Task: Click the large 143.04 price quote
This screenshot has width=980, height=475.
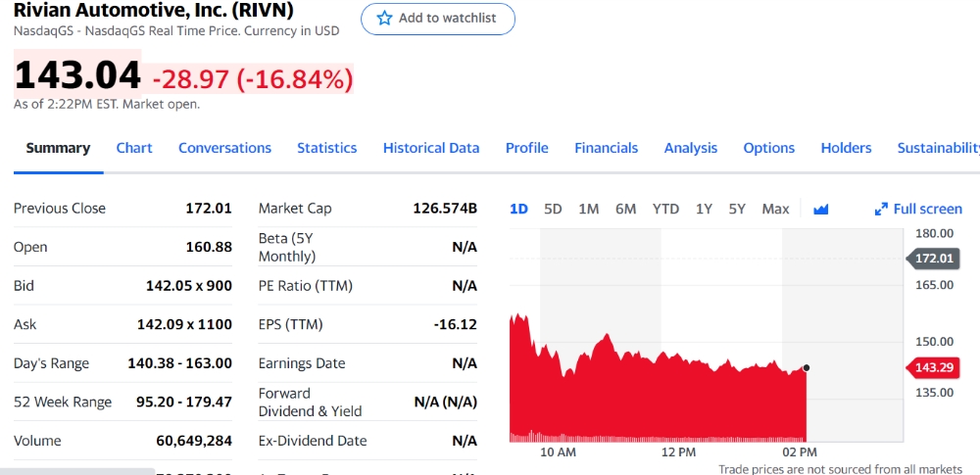Action: pyautogui.click(x=77, y=75)
